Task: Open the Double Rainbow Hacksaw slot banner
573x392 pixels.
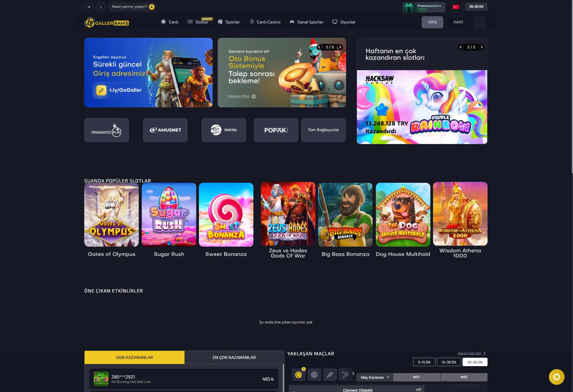Action: (x=422, y=107)
